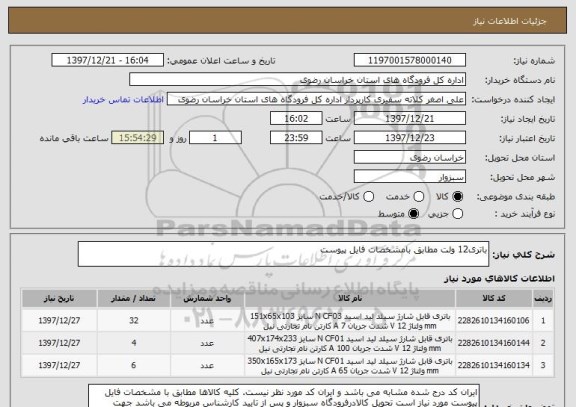Image resolution: width=576 pixels, height=407 pixels.
Task: Choose the جزیی purchase type radio
Action: [x=457, y=213]
